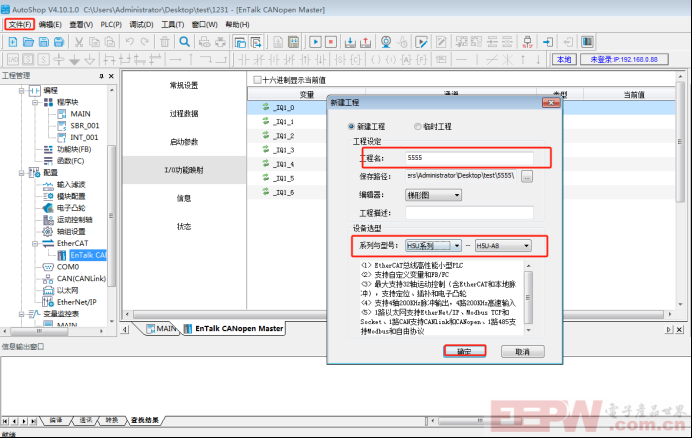Switch to the 编译 output tab
Screen dimensions: 692x438
56,420
